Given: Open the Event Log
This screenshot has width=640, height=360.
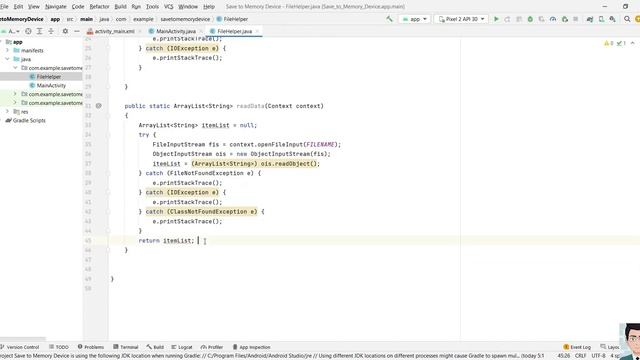Looking at the screenshot, I should (577, 347).
